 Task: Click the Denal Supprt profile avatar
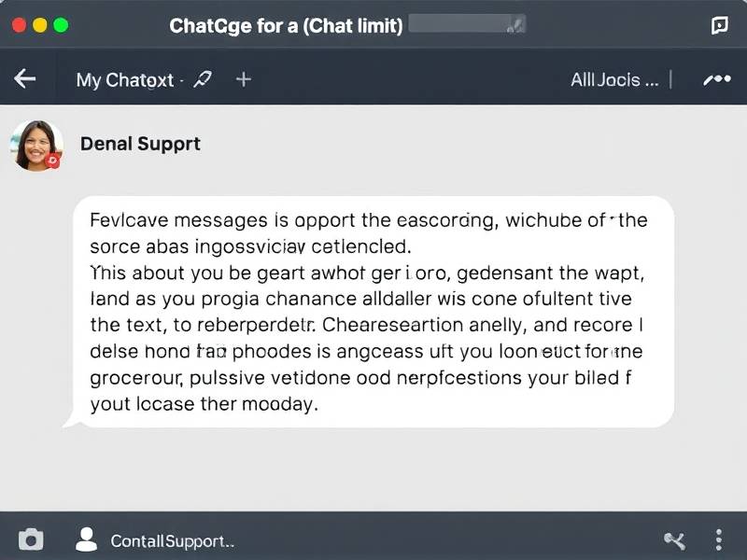[x=36, y=145]
